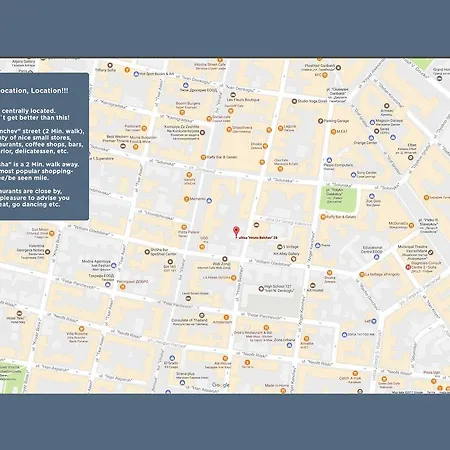Click the Best Western hotel icon
450x450 pixels.
[x=123, y=146]
